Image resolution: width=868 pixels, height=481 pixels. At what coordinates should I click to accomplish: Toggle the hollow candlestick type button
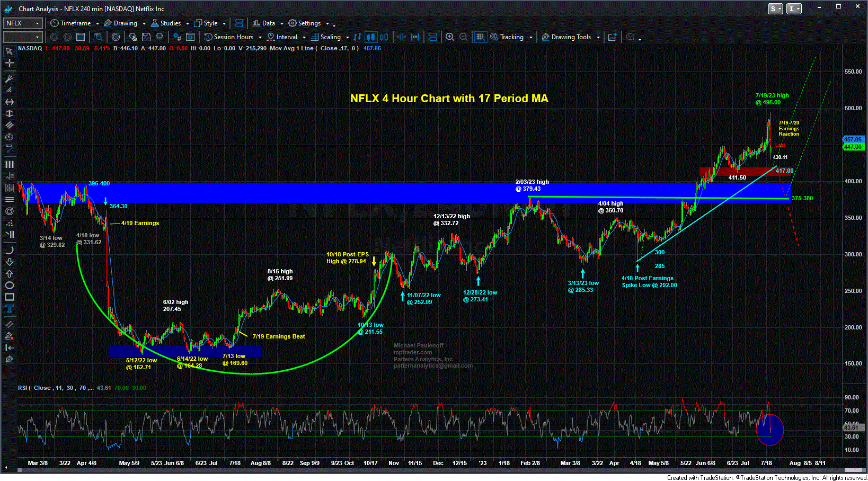pyautogui.click(x=384, y=37)
